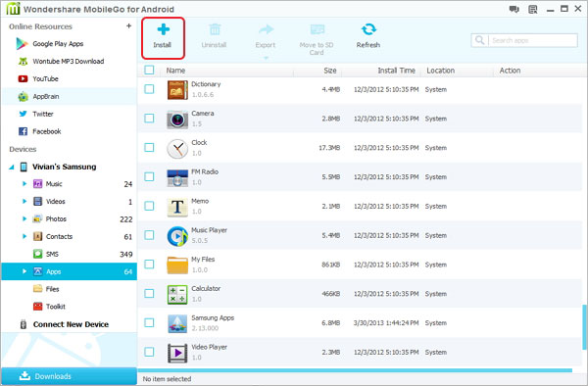Click the Action column header

[x=510, y=71]
